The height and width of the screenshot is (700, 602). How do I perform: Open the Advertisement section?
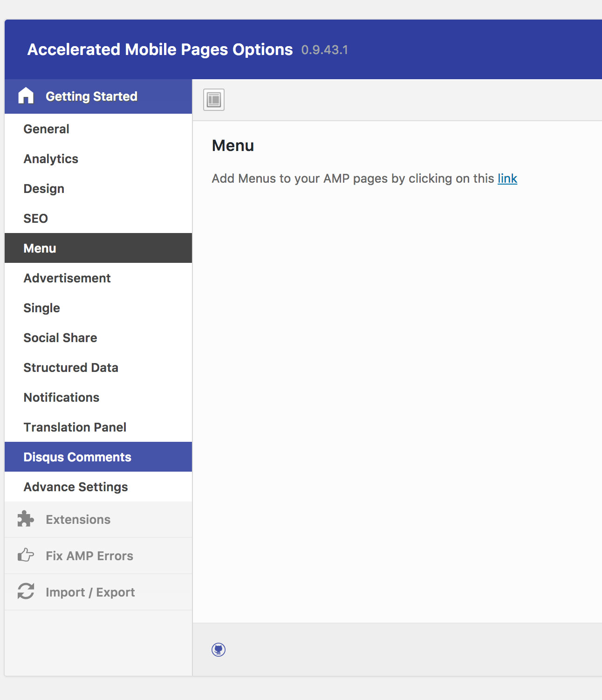[x=67, y=278]
